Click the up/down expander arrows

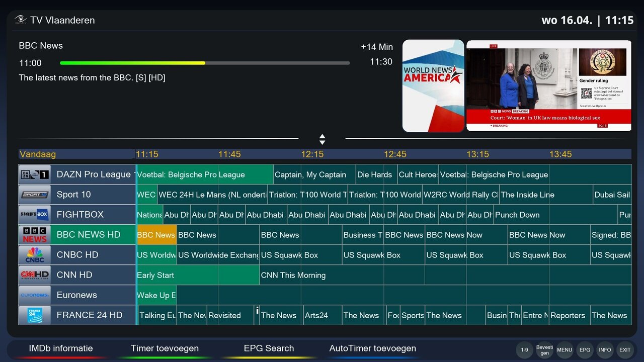click(322, 139)
